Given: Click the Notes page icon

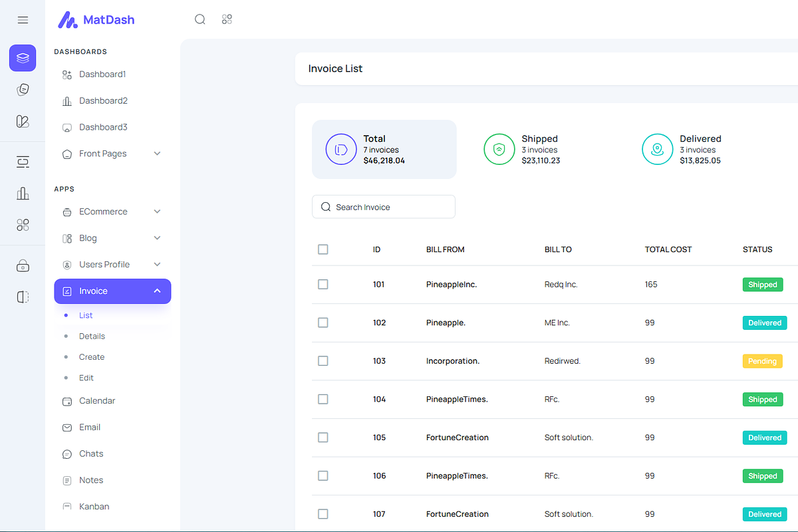Looking at the screenshot, I should coord(66,480).
